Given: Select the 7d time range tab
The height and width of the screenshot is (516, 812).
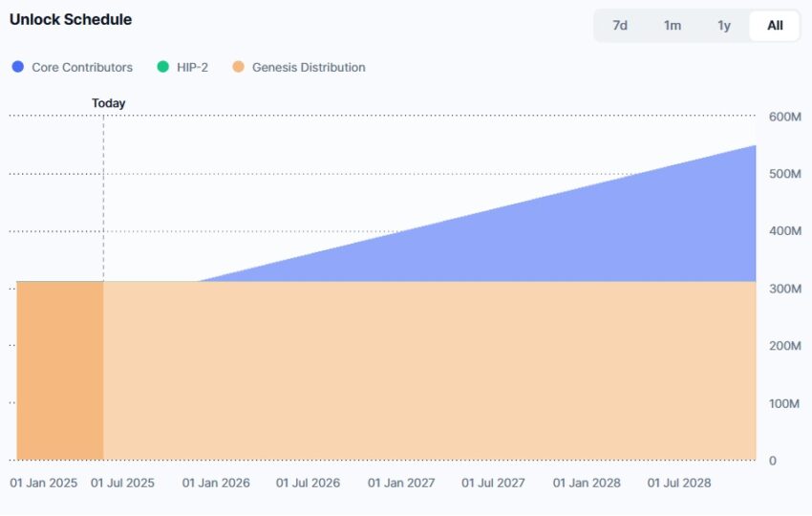Looking at the screenshot, I should 620,26.
